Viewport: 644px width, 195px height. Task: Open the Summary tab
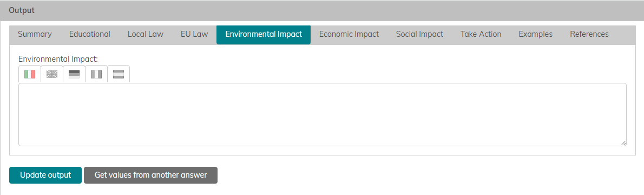[35, 35]
